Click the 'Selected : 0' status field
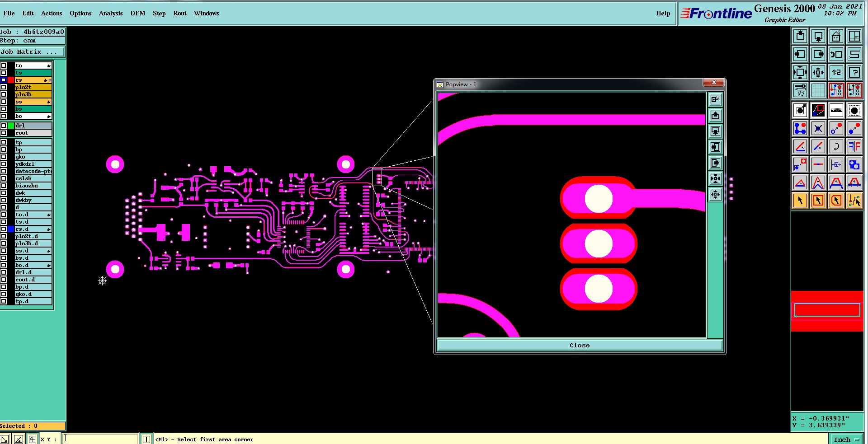Screen dimensions: 868x444 pyautogui.click(x=33, y=426)
